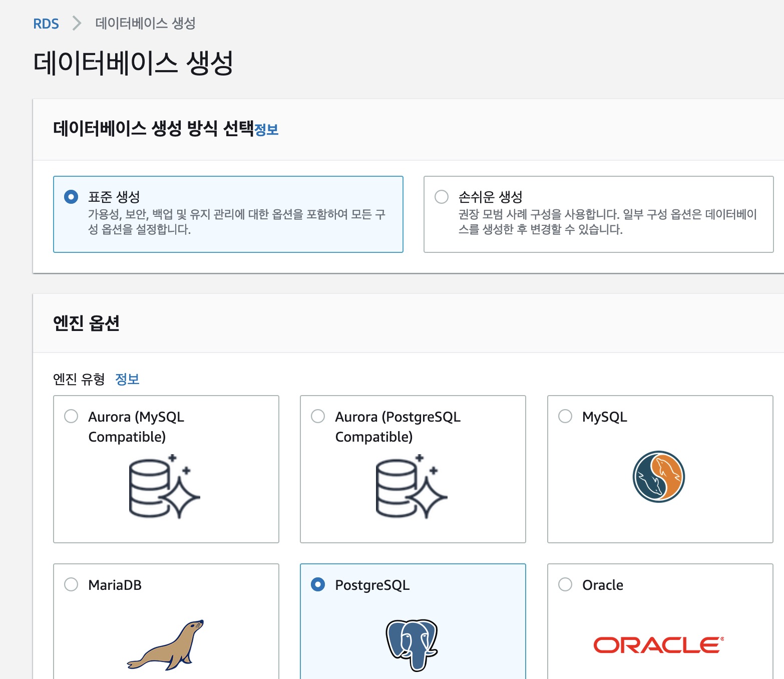This screenshot has width=784, height=679.
Task: Click the MariaDB sea lion logo
Action: (166, 645)
